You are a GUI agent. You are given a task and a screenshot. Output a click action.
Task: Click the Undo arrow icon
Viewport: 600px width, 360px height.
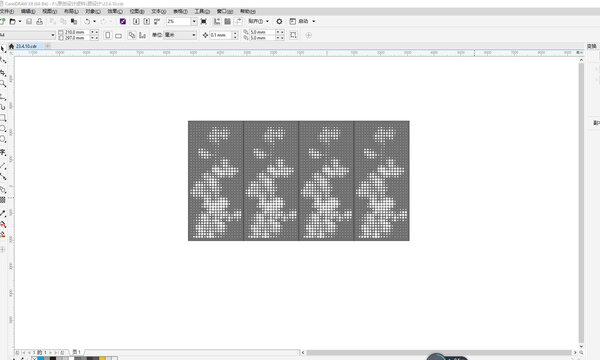87,21
